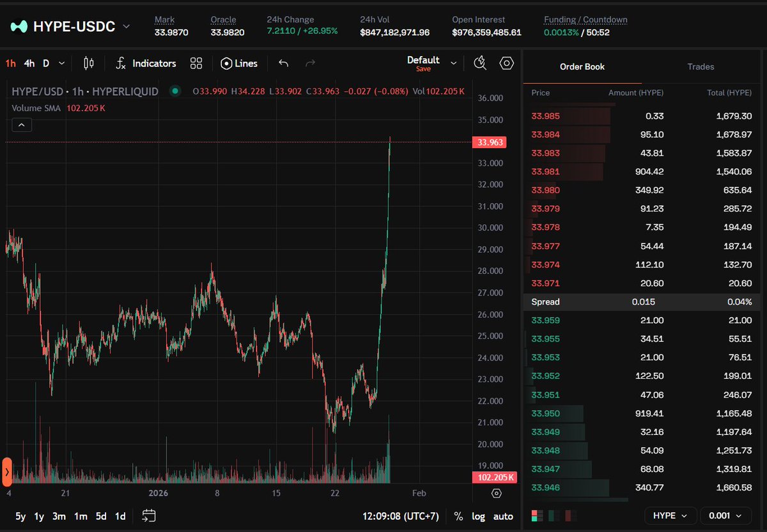Screen dimensions: 767x532
Task: Click the redo arrow in the chart toolbar
Action: tap(310, 63)
